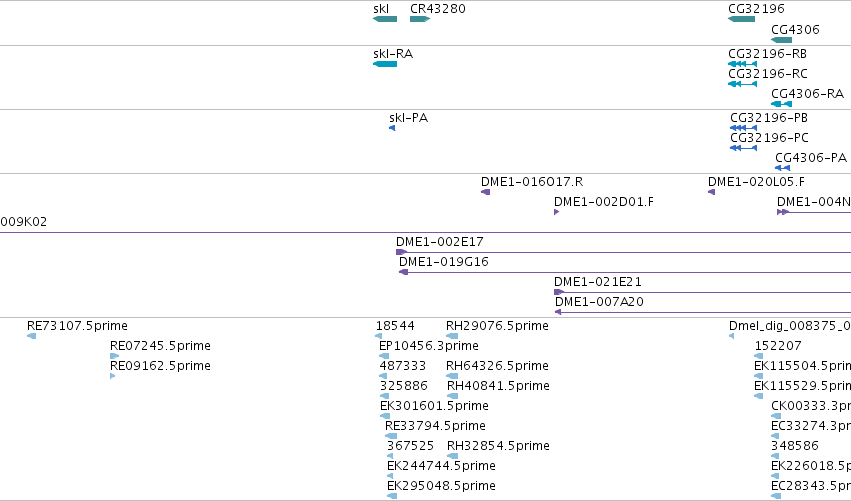Click the EP10456.3prime EST label

tap(429, 346)
